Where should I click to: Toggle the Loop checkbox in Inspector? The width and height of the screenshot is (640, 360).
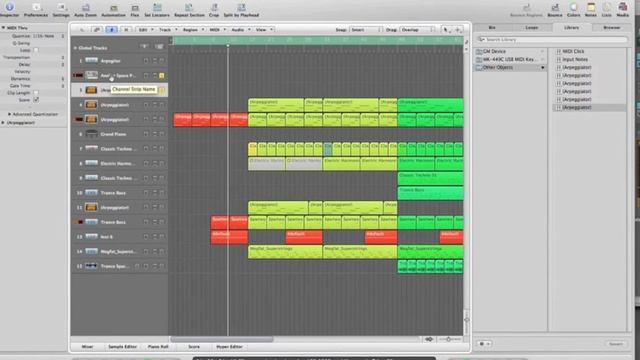pyautogui.click(x=36, y=50)
